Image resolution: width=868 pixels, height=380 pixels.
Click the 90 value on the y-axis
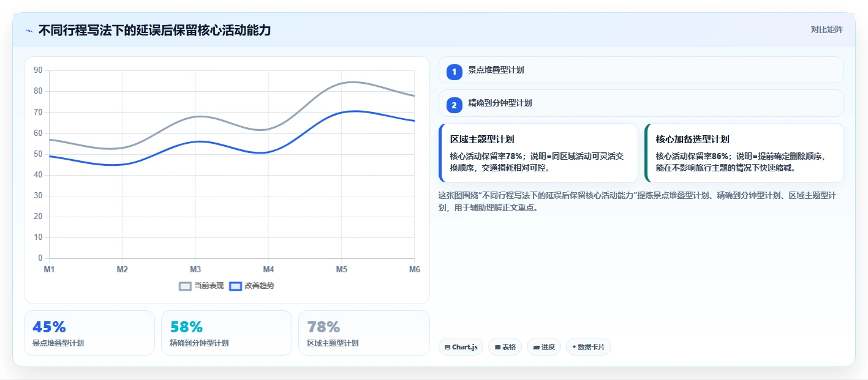[38, 70]
